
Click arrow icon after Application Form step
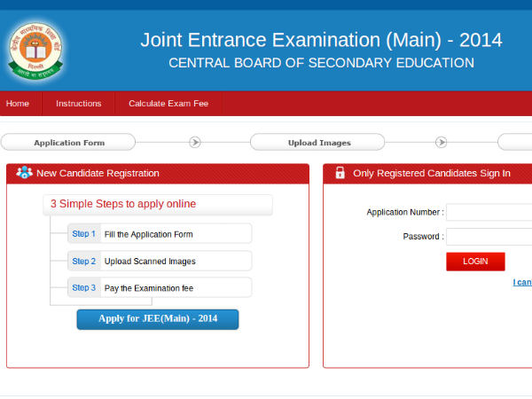195,142
